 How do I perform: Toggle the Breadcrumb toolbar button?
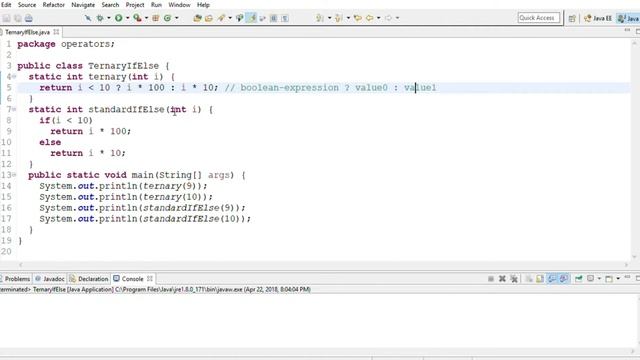240,18
